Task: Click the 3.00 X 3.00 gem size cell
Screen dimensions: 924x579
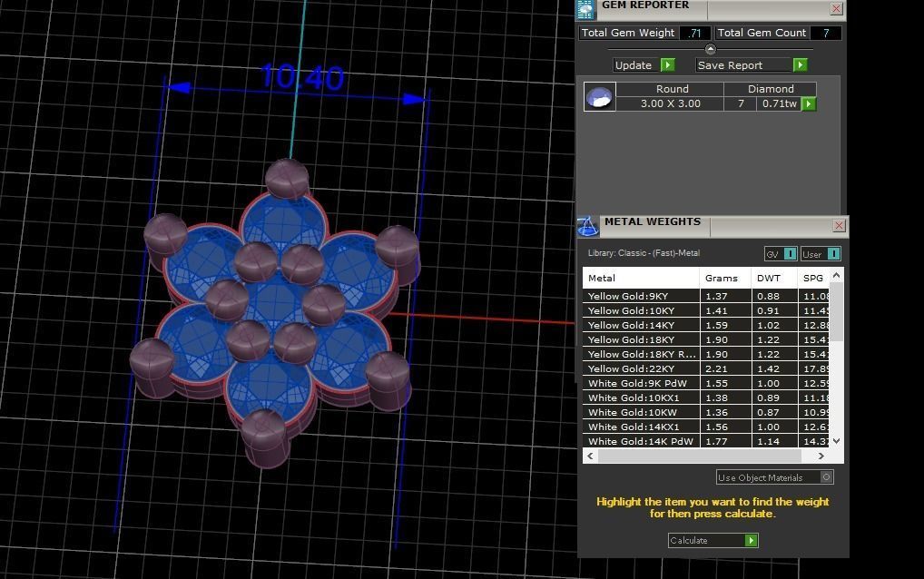Action: coord(670,103)
